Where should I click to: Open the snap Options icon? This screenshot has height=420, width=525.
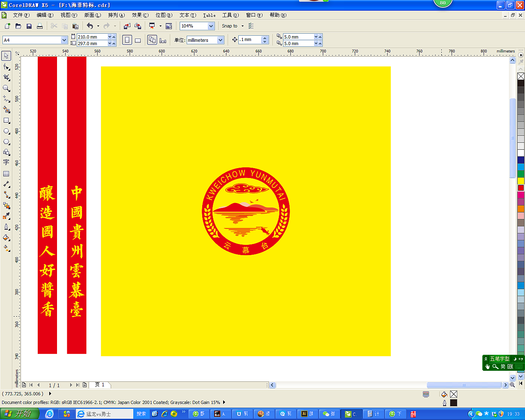click(x=251, y=26)
